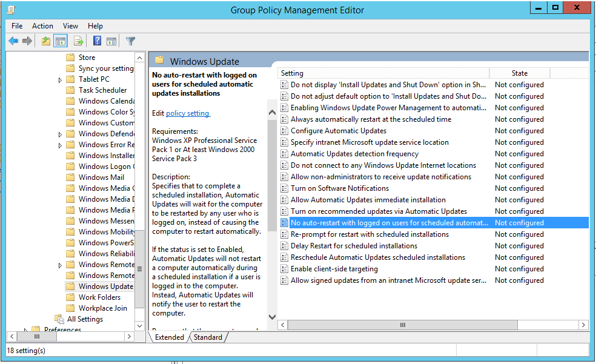Expand the Windows Remote node above Windows Update
Screen dimensions: 596x364
coord(60,265)
